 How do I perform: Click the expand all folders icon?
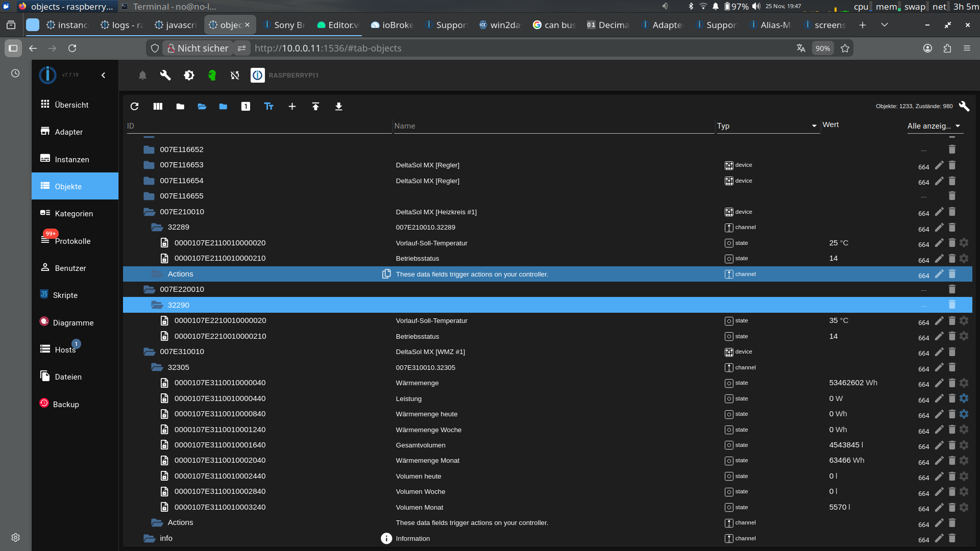(202, 106)
